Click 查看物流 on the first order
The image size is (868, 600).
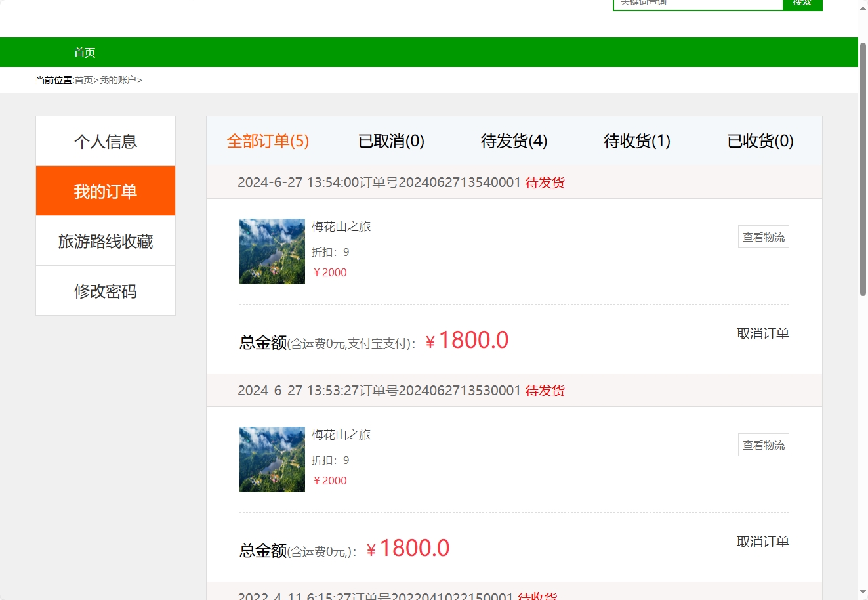click(763, 236)
